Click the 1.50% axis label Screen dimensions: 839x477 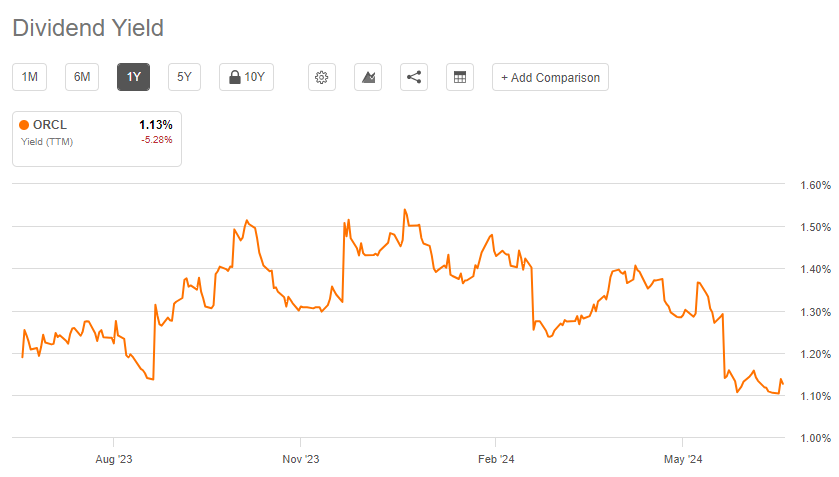click(x=815, y=227)
